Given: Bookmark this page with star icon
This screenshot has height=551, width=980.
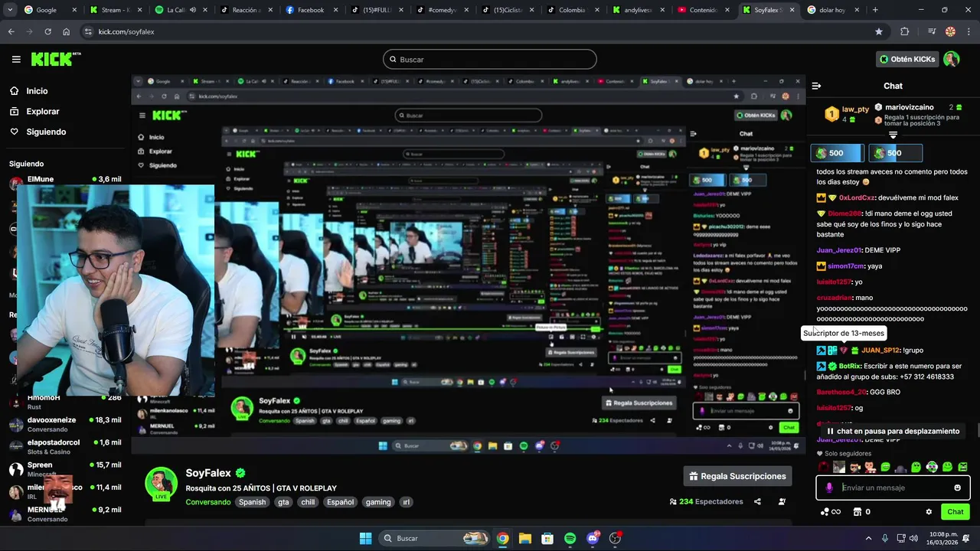Looking at the screenshot, I should pyautogui.click(x=879, y=31).
